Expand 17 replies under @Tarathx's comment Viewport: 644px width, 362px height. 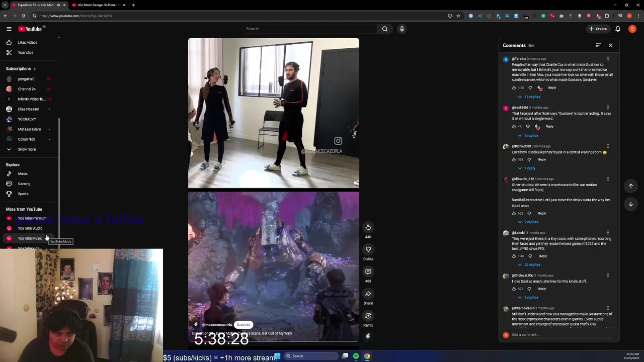(x=529, y=97)
